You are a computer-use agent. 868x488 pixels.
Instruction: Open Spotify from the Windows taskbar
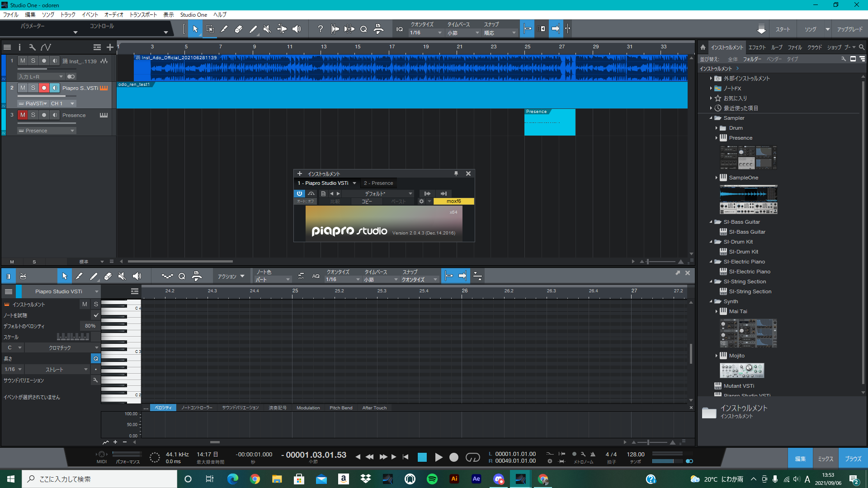(x=432, y=479)
